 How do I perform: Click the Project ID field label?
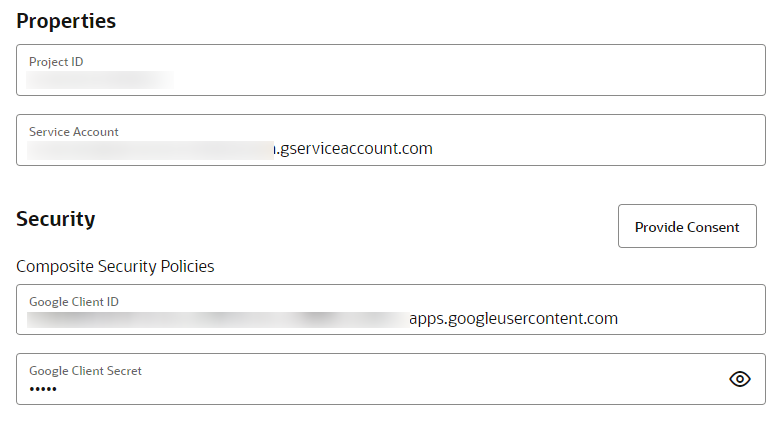(56, 62)
